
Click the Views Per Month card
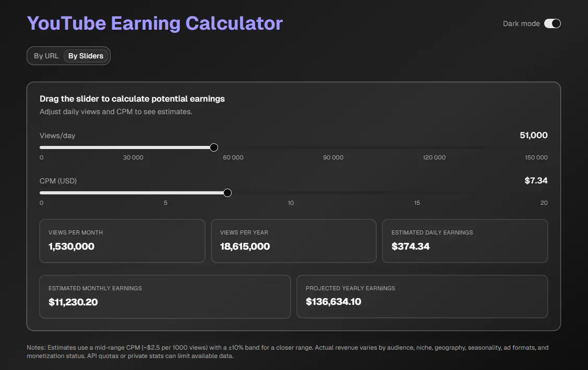(x=122, y=241)
